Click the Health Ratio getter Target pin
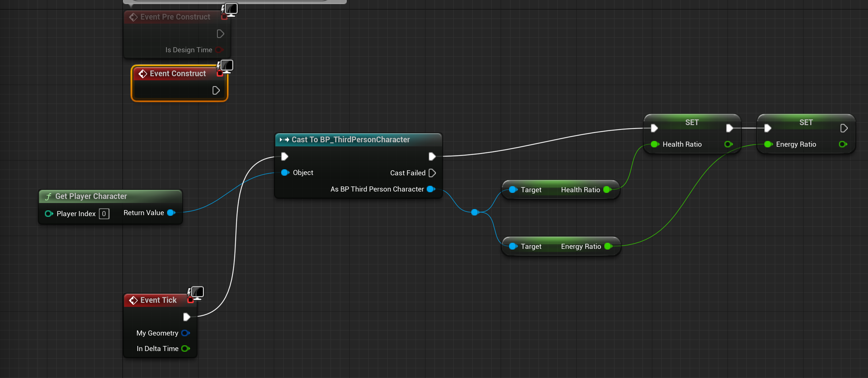 coord(513,190)
